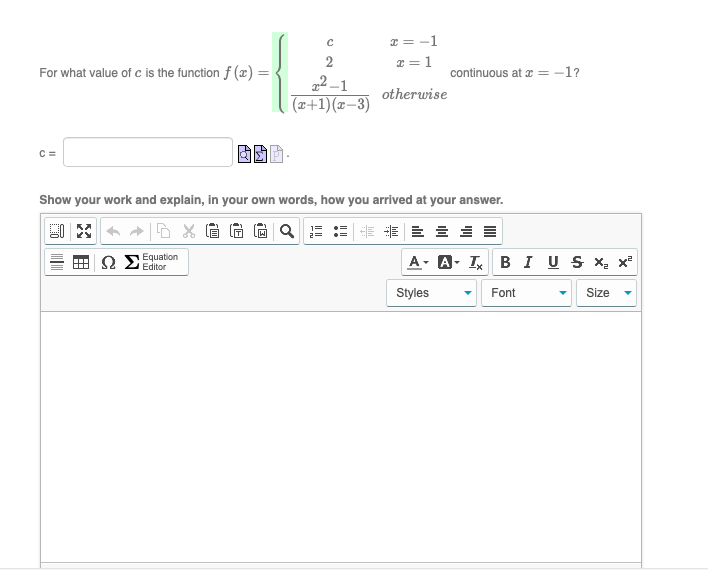Click inside the work explanation text area
This screenshot has width=708, height=570.
tap(341, 437)
